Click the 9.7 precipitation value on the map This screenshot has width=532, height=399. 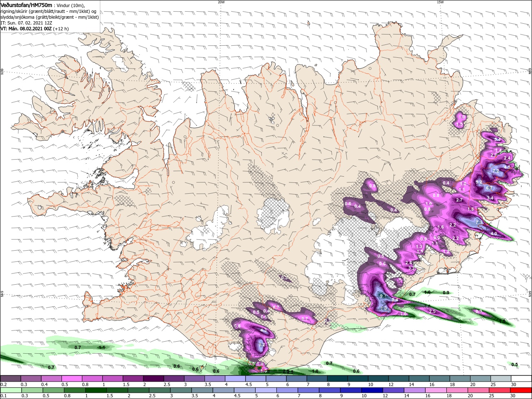point(383,296)
